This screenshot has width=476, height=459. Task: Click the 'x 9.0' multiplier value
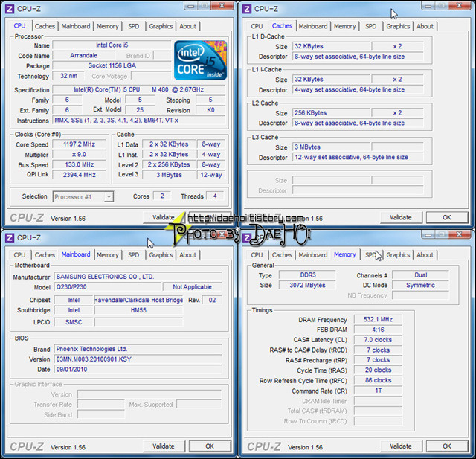pyautogui.click(x=80, y=155)
